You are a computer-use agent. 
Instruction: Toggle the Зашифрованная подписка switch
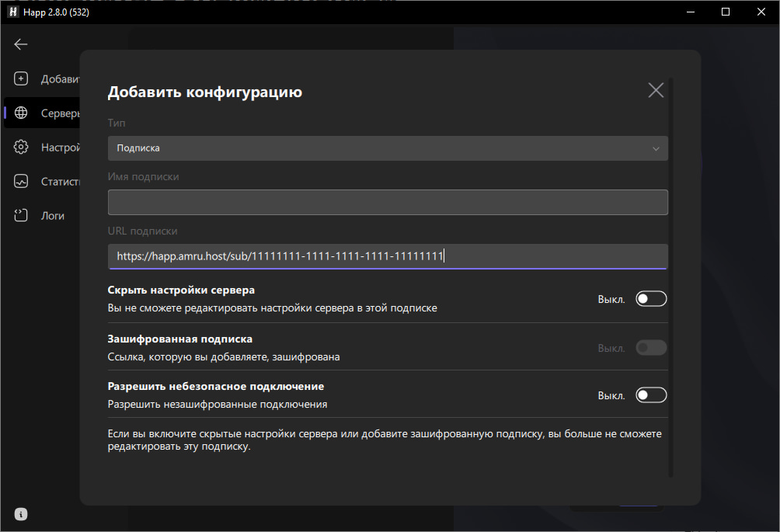[651, 347]
